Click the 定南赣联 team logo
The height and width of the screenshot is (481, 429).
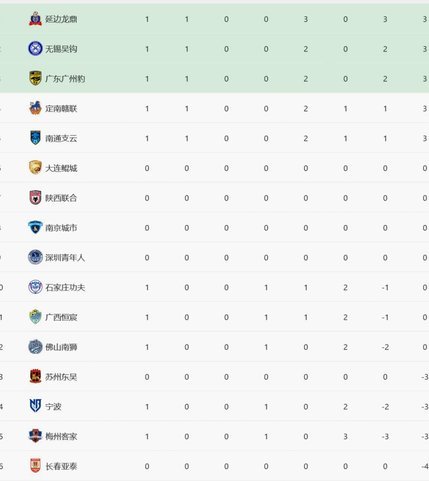35,108
